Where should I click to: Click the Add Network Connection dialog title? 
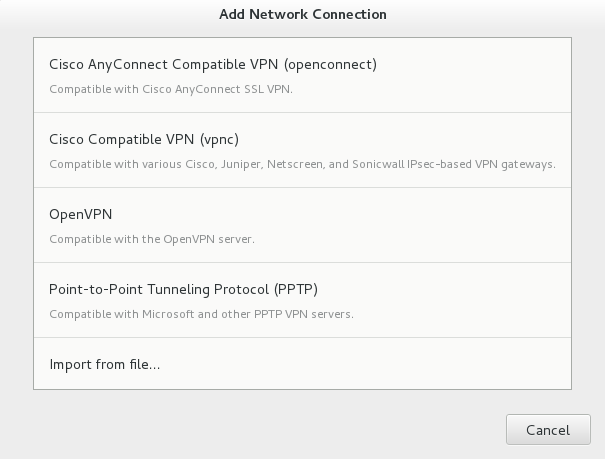click(302, 15)
